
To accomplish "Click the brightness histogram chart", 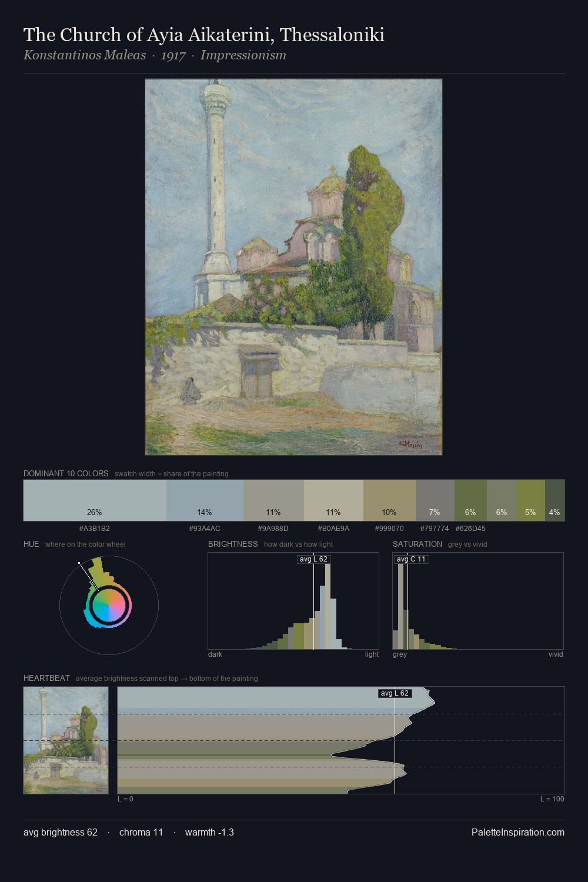I will tap(293, 601).
